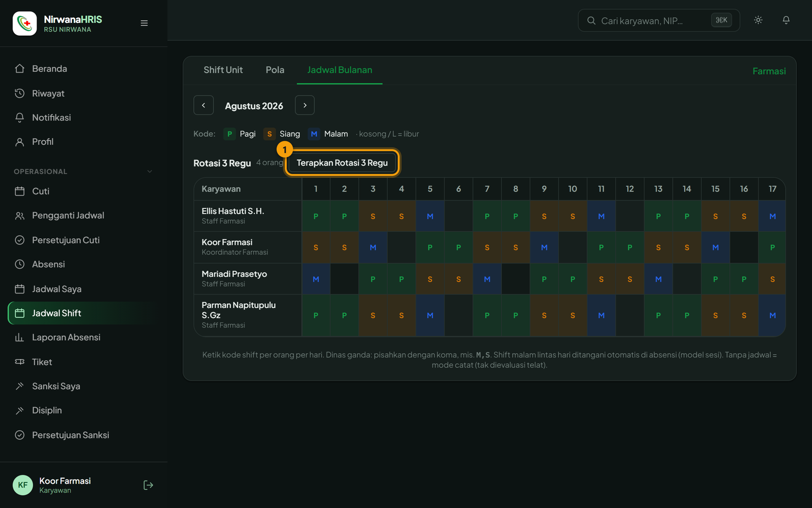Select Mariadi Prasetyo's empty cell on day 2
812x508 pixels.
[344, 279]
